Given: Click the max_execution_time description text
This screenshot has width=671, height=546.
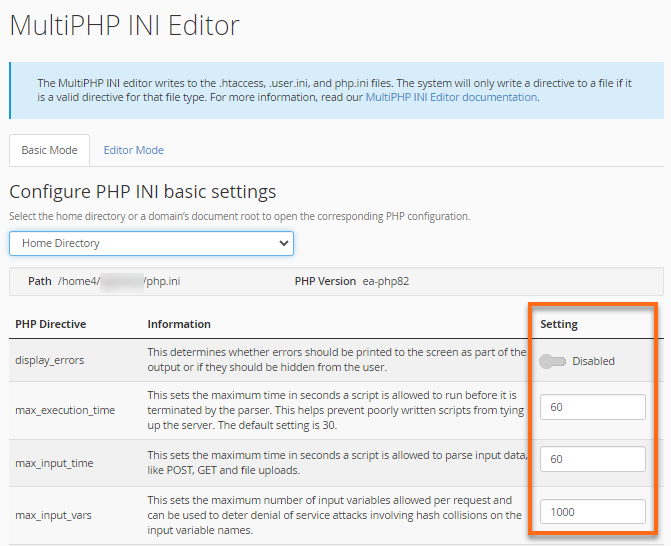Looking at the screenshot, I should (336, 410).
